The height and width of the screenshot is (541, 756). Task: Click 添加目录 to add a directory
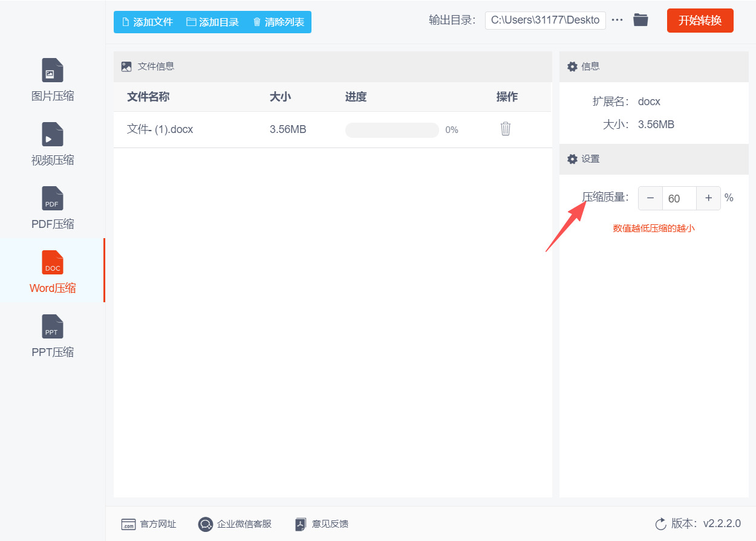[x=213, y=22]
